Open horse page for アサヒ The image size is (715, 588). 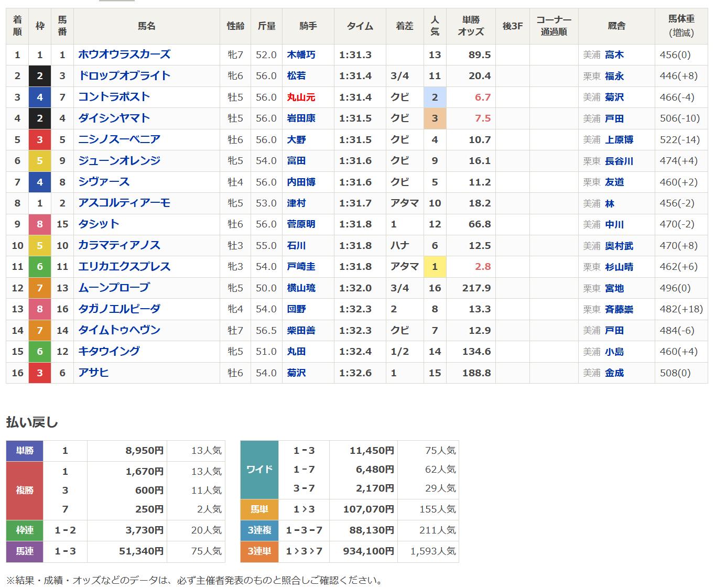point(93,373)
